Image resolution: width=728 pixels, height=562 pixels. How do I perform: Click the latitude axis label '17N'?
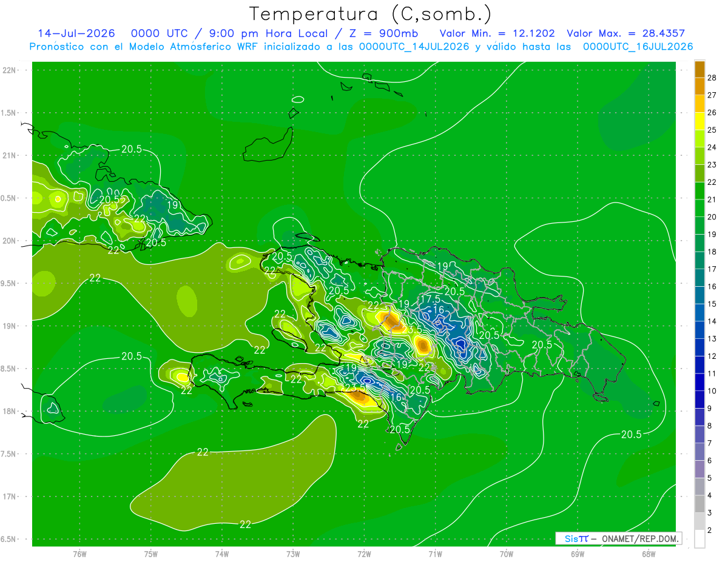coord(9,497)
